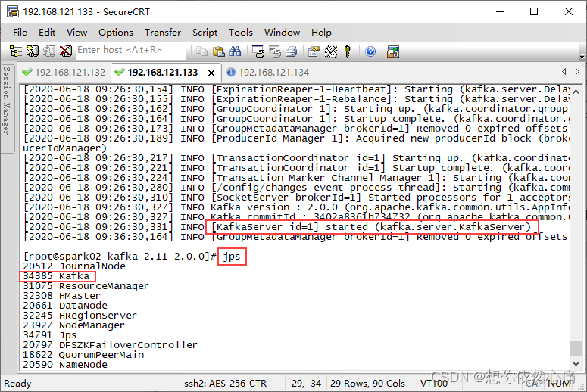
Task: Open Find with the binoculars icon
Action: click(x=235, y=51)
